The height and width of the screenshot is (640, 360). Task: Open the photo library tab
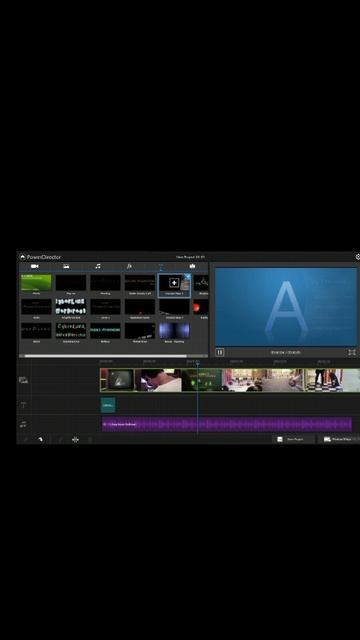(x=66, y=266)
